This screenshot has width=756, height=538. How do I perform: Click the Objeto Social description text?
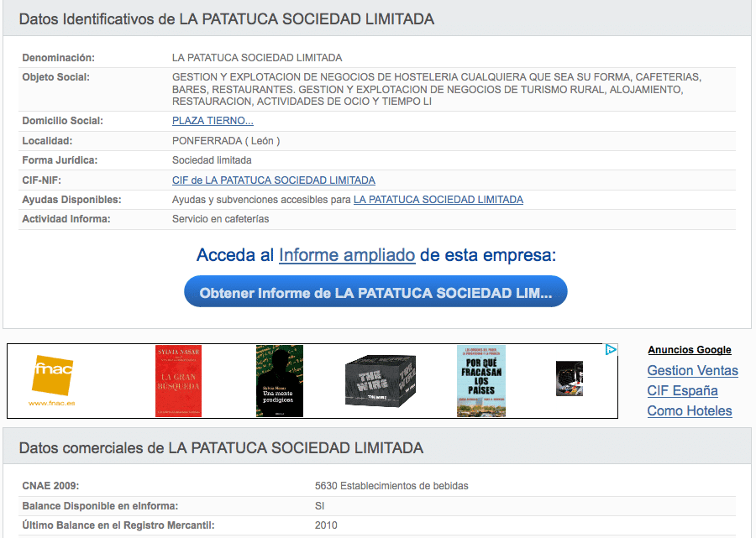click(437, 90)
